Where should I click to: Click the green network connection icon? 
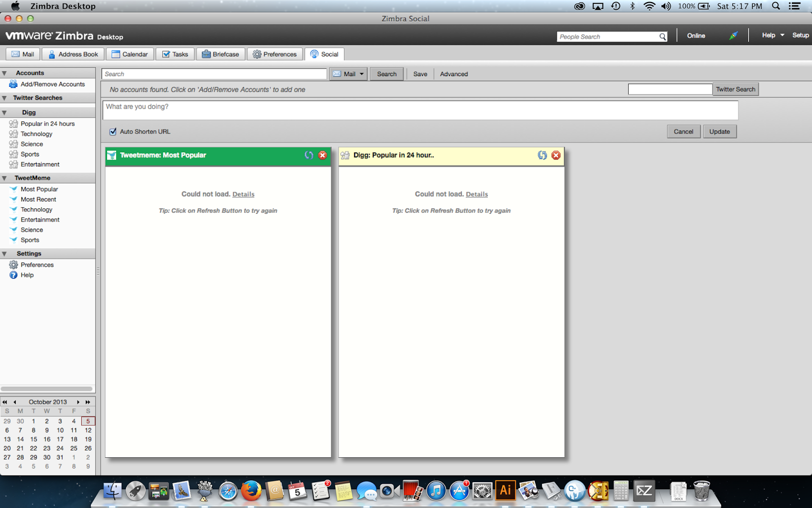coord(733,36)
